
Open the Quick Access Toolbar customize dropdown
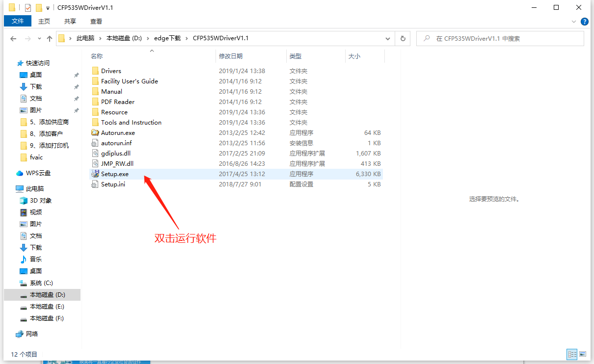tap(48, 8)
